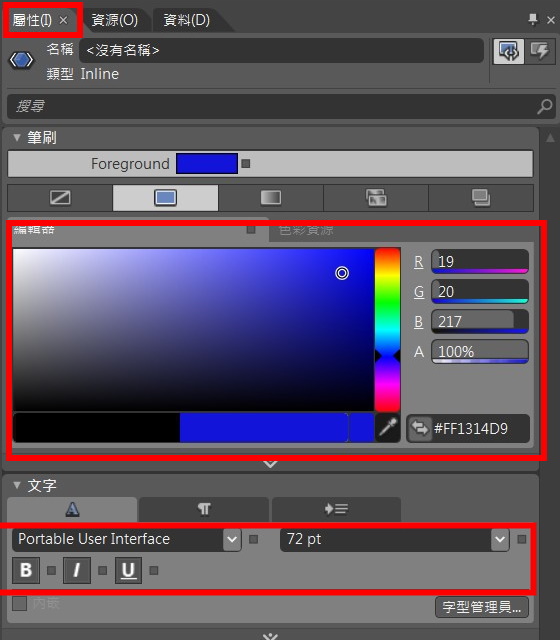Toggle Bold formatting
Viewport: 560px width, 640px height.
26,570
